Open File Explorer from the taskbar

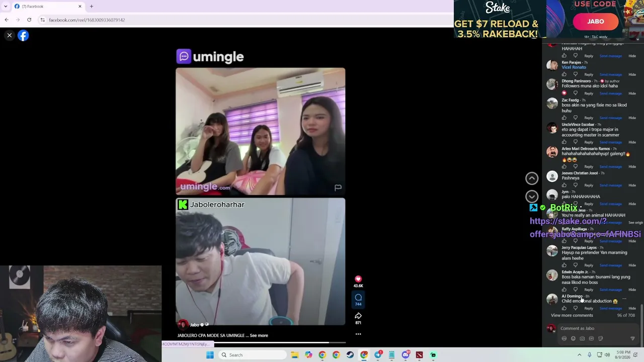pos(295,355)
